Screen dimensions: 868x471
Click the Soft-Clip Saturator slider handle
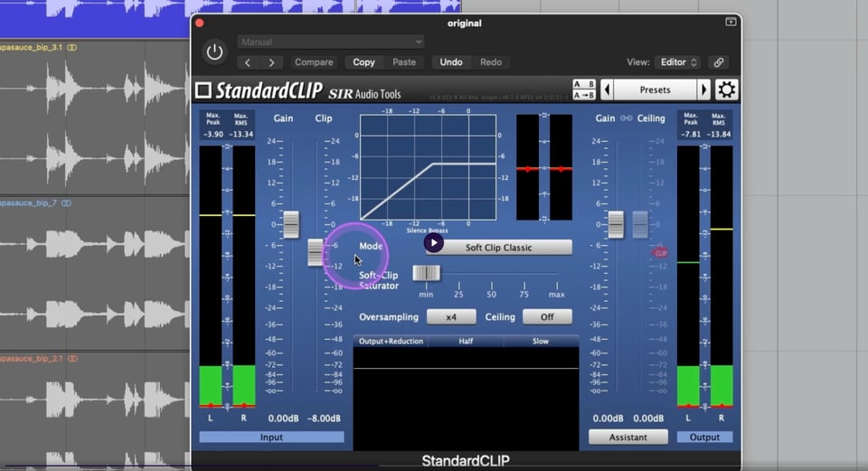[426, 273]
